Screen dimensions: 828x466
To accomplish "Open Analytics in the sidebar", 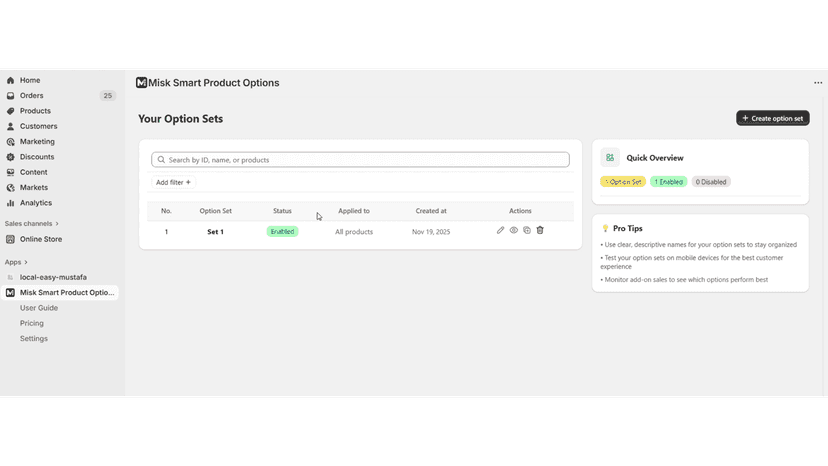I will [36, 203].
